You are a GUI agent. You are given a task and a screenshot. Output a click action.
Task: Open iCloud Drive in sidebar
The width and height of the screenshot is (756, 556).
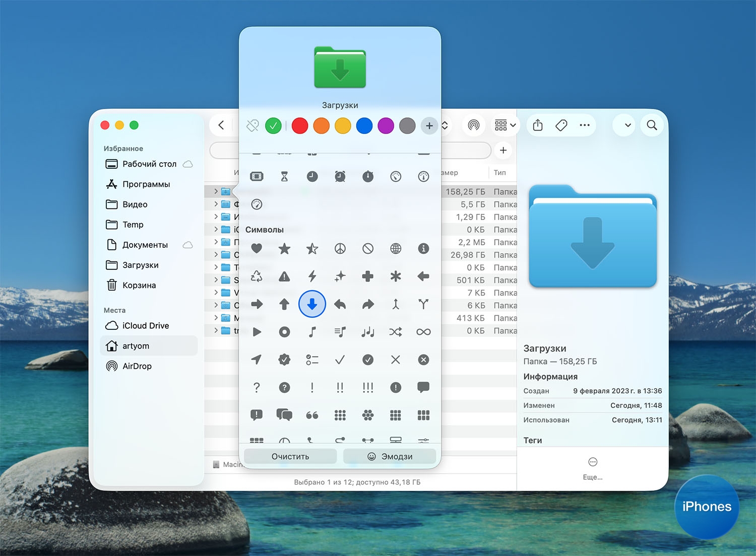[x=145, y=326]
